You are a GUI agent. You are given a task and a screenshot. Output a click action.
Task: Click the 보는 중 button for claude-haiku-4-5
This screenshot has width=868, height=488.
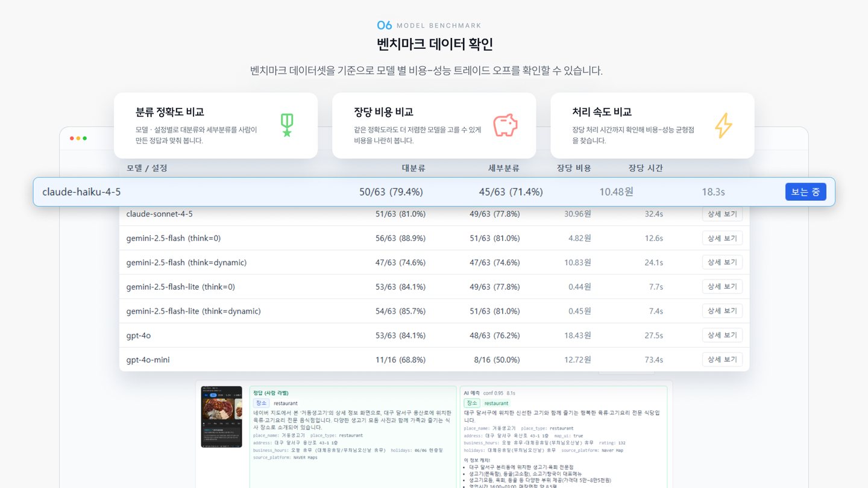pos(805,192)
